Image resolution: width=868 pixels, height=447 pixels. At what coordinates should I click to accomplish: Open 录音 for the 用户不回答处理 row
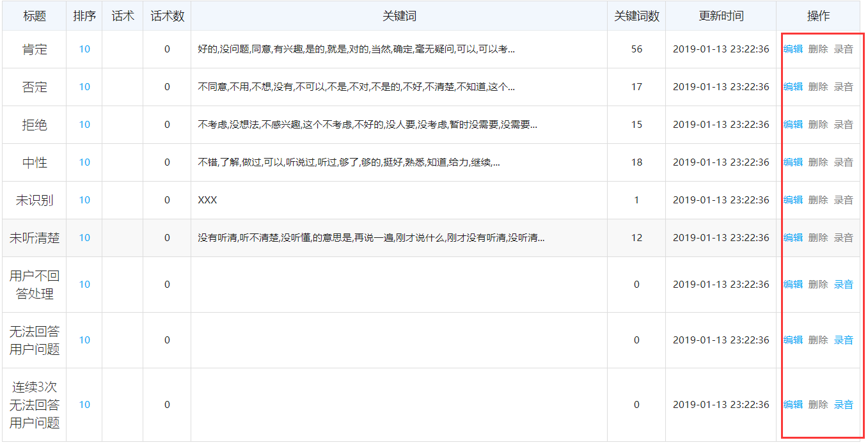(x=843, y=285)
